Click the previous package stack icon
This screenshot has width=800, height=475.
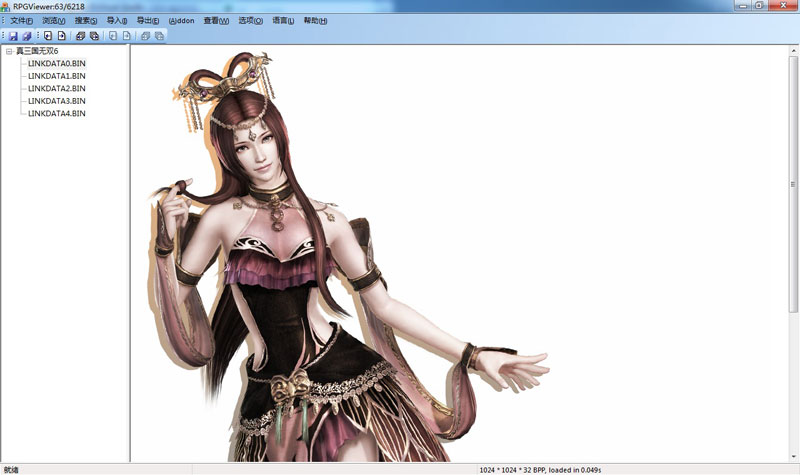tap(81, 36)
